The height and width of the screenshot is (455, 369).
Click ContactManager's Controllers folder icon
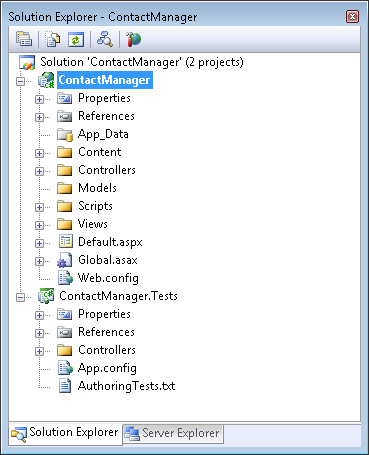(65, 170)
